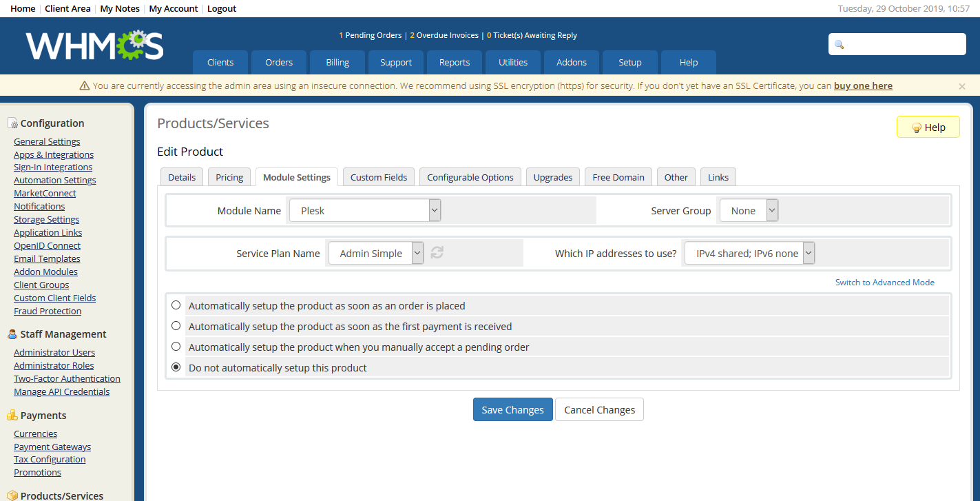Open the Server Group dropdown
980x501 pixels.
click(x=749, y=210)
